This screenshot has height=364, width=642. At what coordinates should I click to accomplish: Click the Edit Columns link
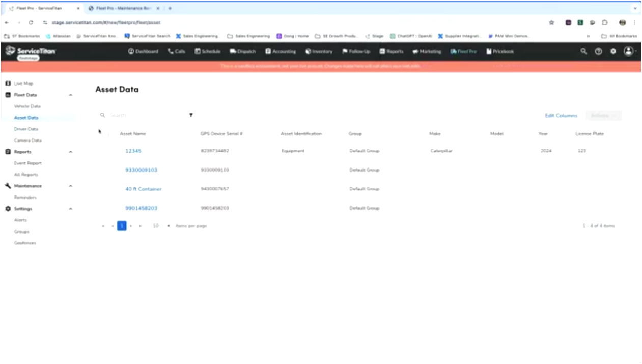click(562, 116)
